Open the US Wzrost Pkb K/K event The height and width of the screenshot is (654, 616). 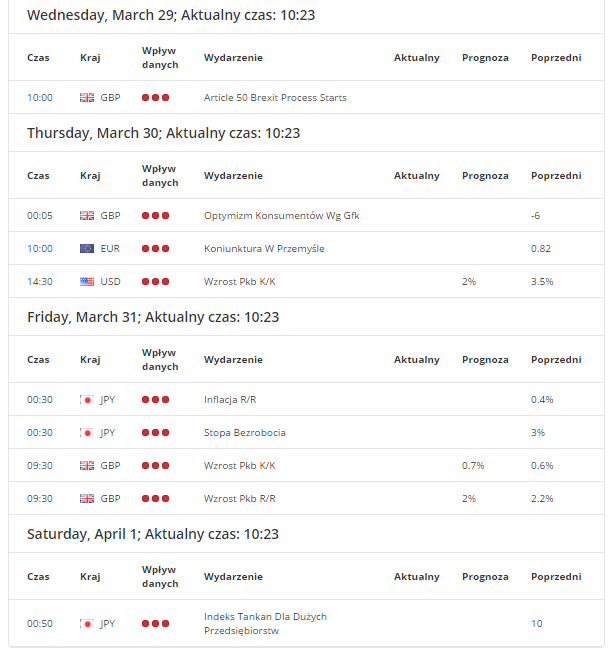coord(239,282)
